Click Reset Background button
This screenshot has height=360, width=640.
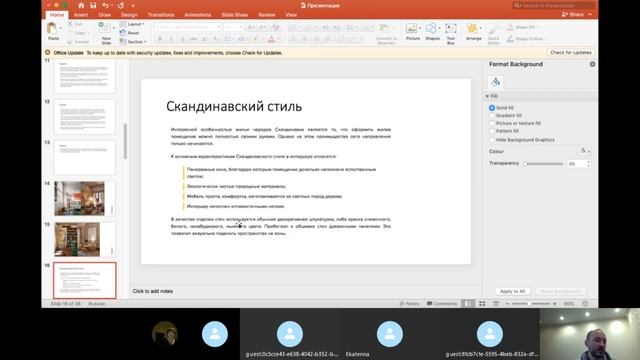(560, 291)
